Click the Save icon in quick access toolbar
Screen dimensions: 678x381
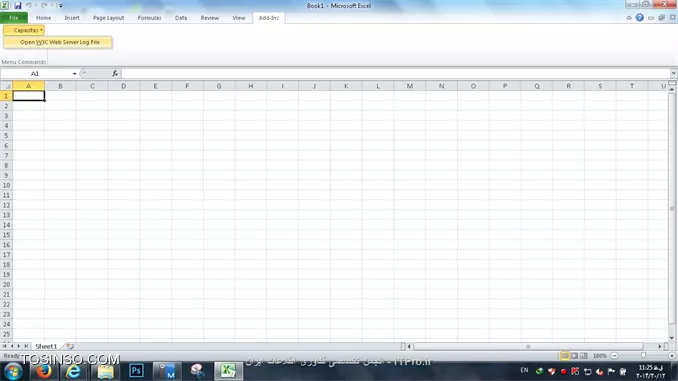pos(18,6)
